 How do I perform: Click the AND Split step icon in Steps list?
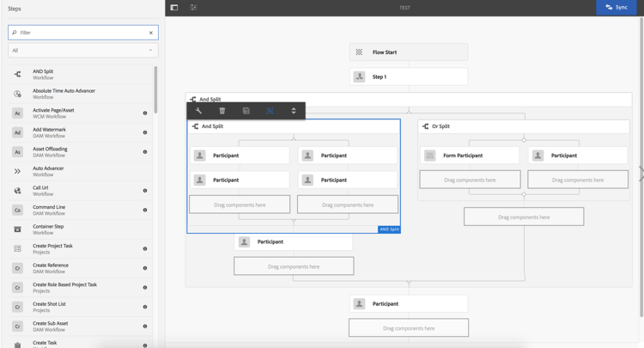pyautogui.click(x=17, y=75)
